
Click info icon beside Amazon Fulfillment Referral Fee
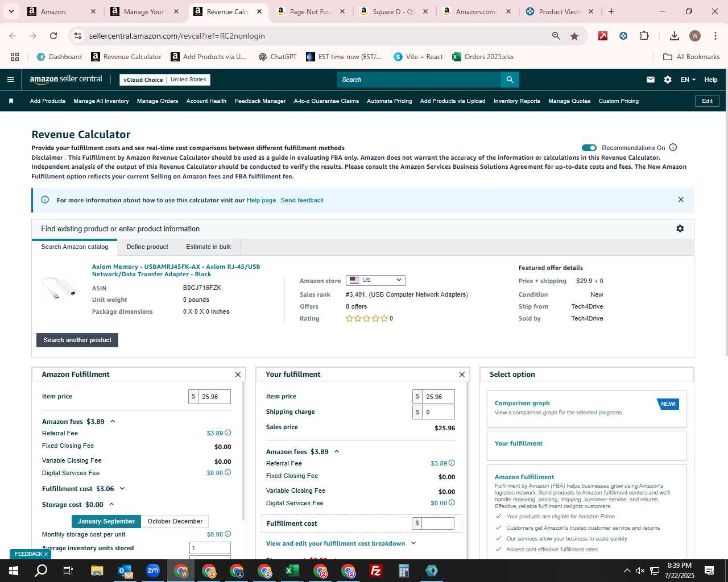228,433
